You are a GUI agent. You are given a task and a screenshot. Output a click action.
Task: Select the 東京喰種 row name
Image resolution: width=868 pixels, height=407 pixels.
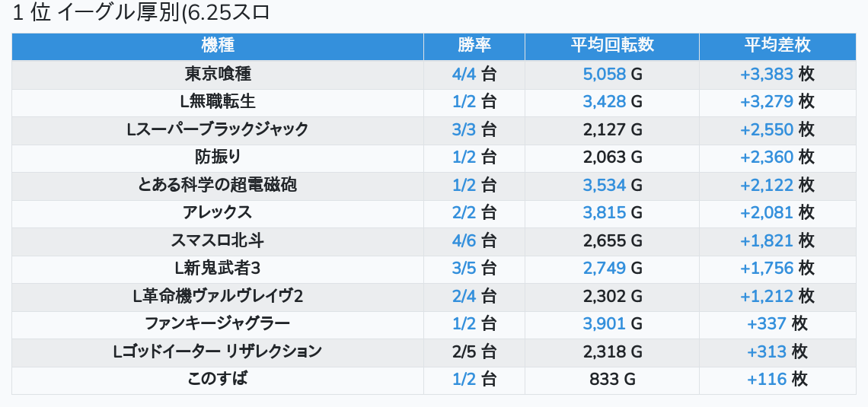pos(218,74)
